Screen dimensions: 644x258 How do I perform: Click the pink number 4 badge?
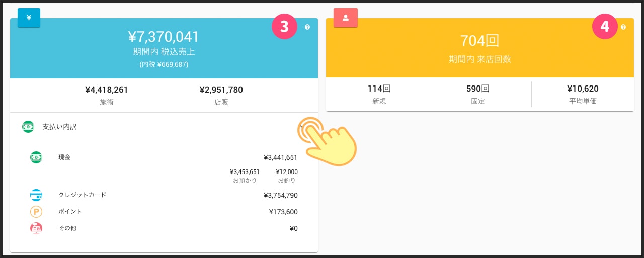click(605, 27)
